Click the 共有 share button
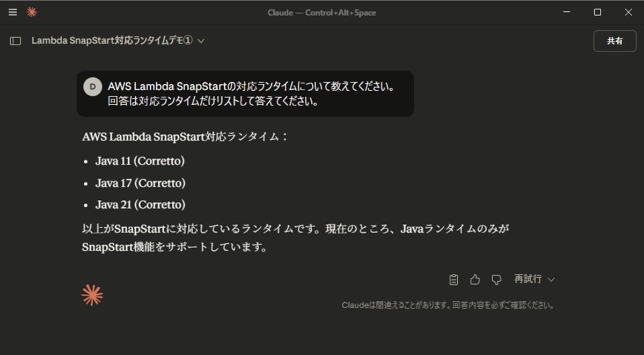The width and height of the screenshot is (644, 355). click(615, 41)
